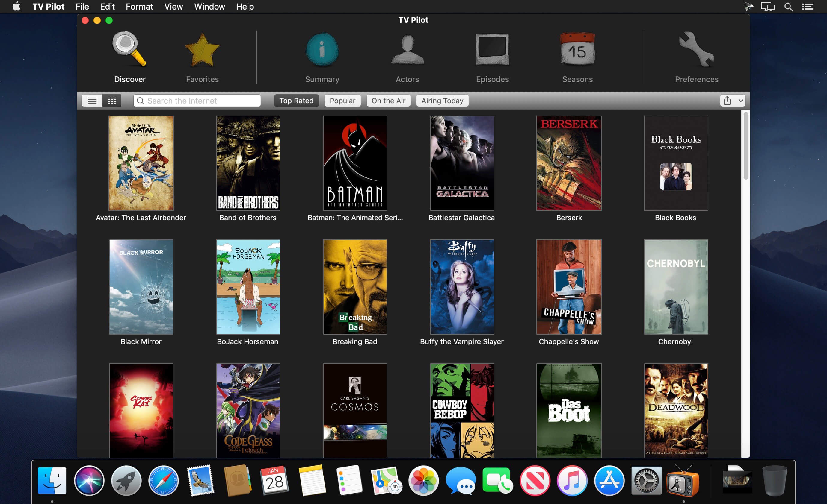This screenshot has height=504, width=827.
Task: Show Popular shows
Action: pos(342,101)
